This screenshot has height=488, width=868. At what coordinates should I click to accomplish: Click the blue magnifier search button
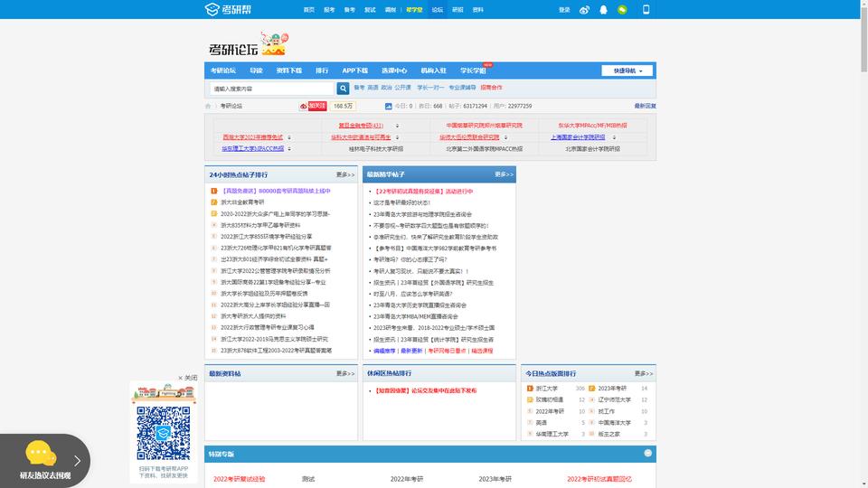coord(343,88)
